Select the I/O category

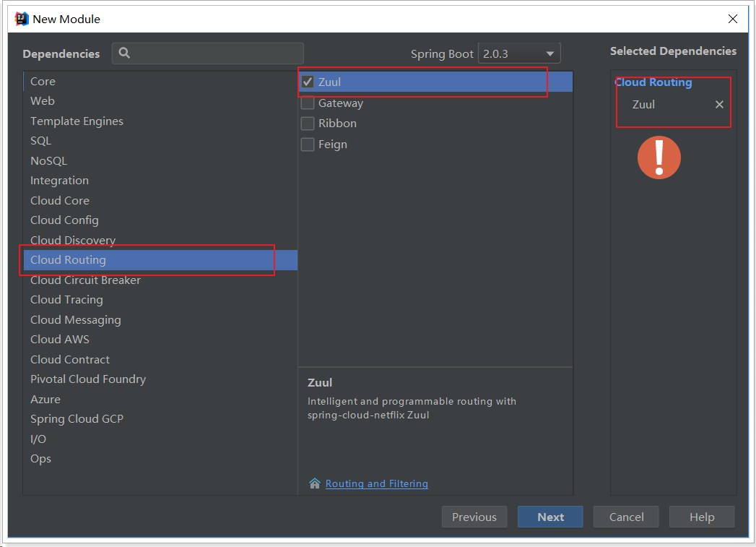coord(160,439)
